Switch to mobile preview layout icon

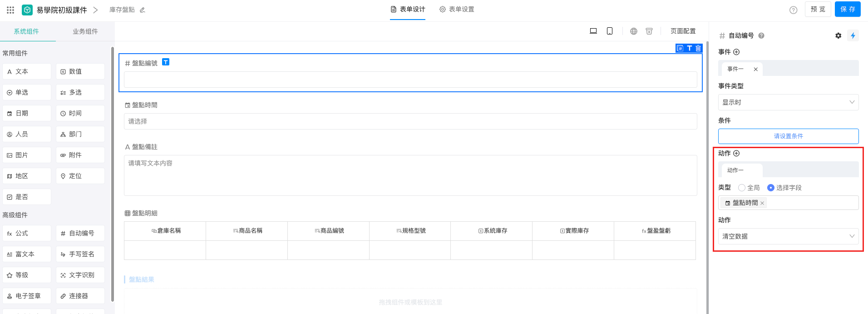point(610,31)
